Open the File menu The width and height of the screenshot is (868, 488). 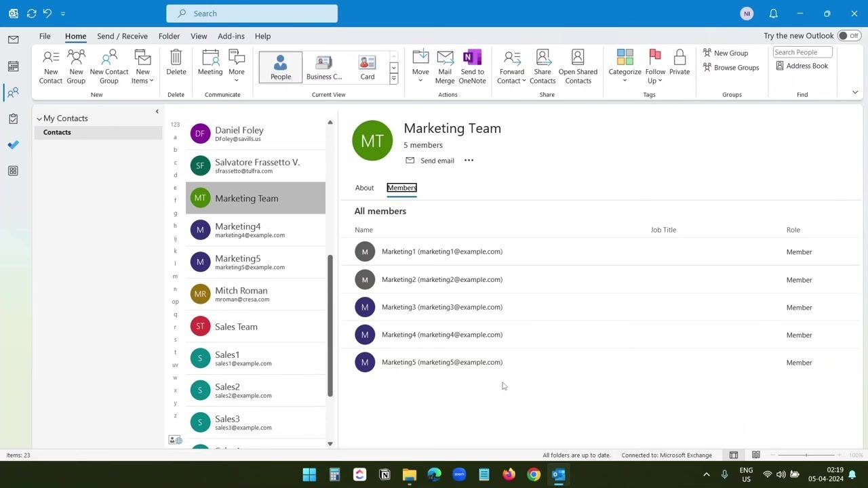(45, 36)
